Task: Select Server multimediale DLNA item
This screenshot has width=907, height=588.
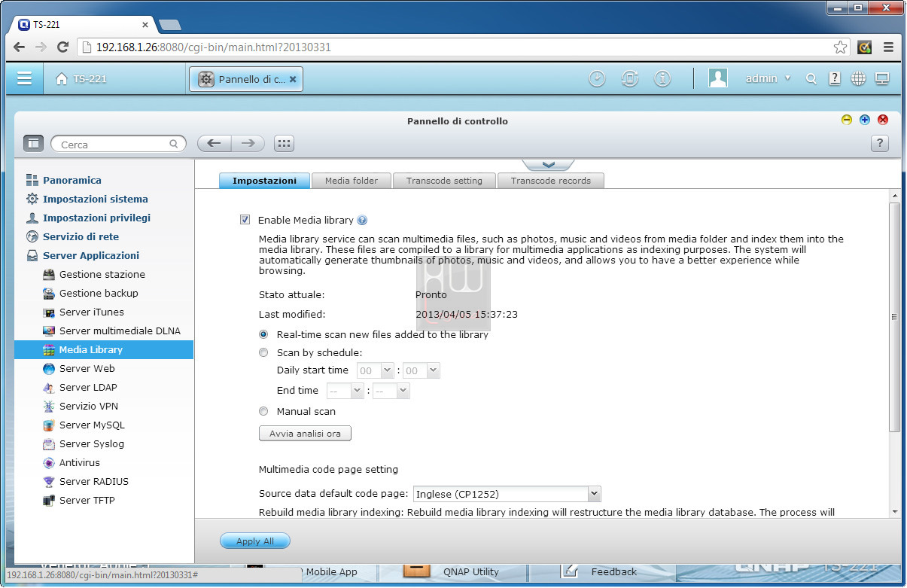Action: click(x=120, y=331)
